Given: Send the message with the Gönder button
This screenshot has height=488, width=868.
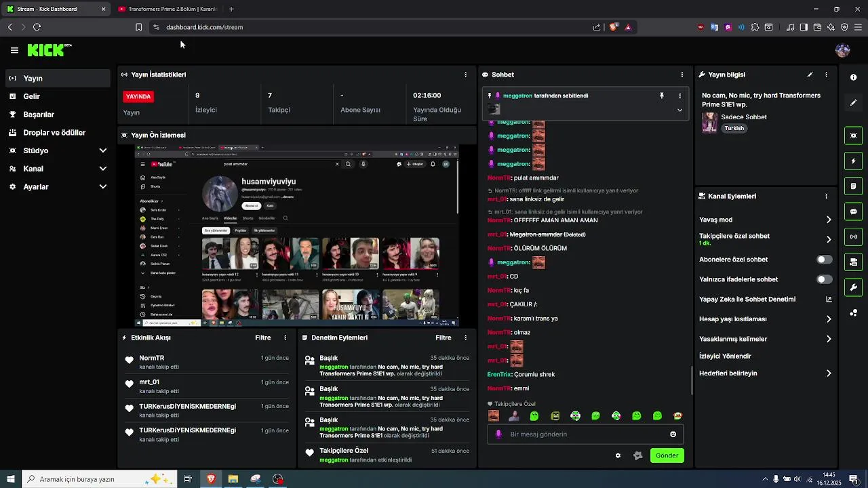Looking at the screenshot, I should [x=667, y=455].
